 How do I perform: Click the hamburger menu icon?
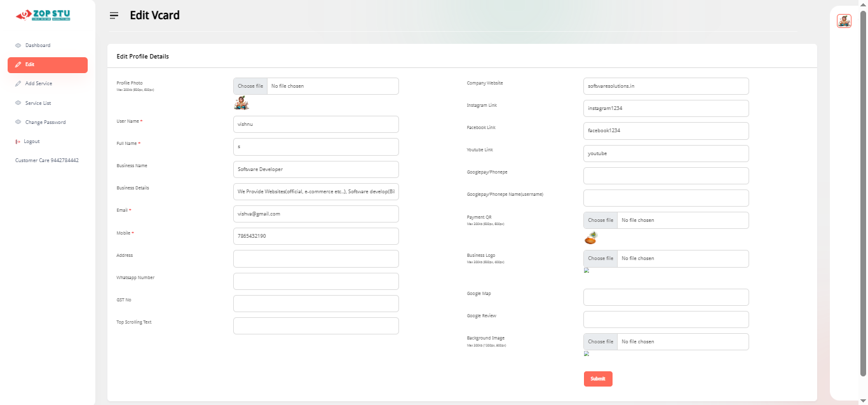click(x=114, y=15)
